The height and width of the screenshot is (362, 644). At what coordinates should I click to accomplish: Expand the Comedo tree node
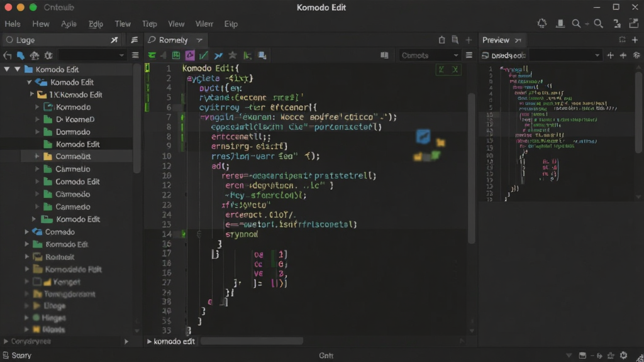(26, 232)
